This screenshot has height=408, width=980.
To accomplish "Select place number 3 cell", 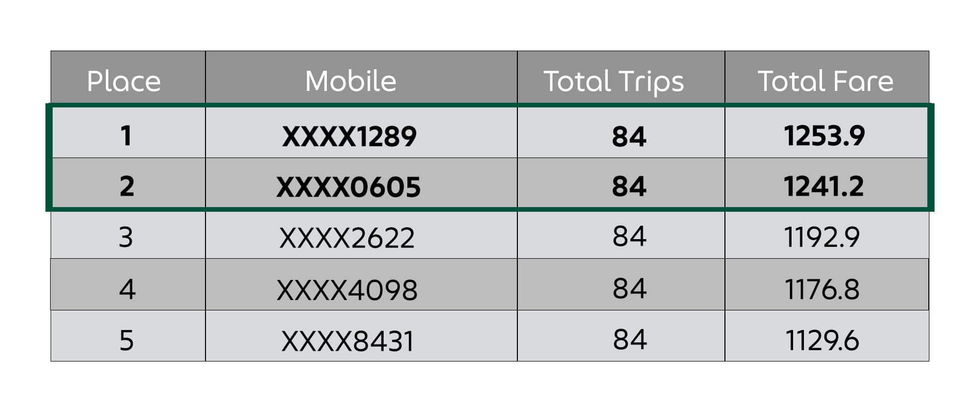I will point(128,235).
